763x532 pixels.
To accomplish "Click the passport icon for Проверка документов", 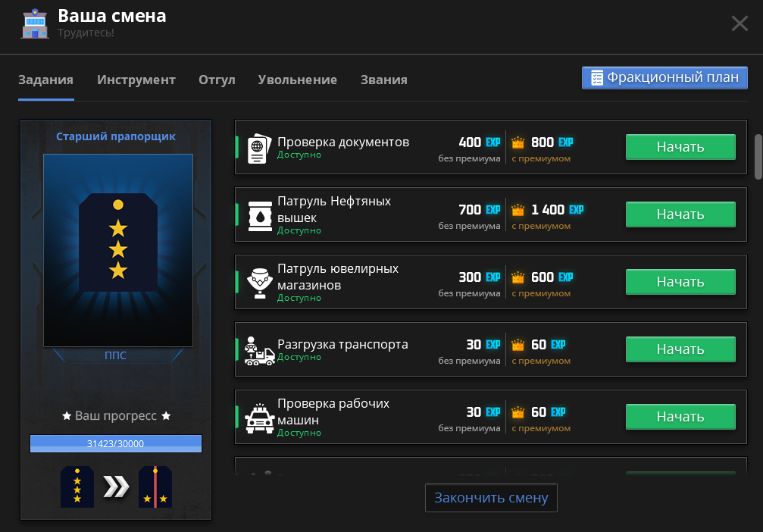I will pyautogui.click(x=259, y=147).
